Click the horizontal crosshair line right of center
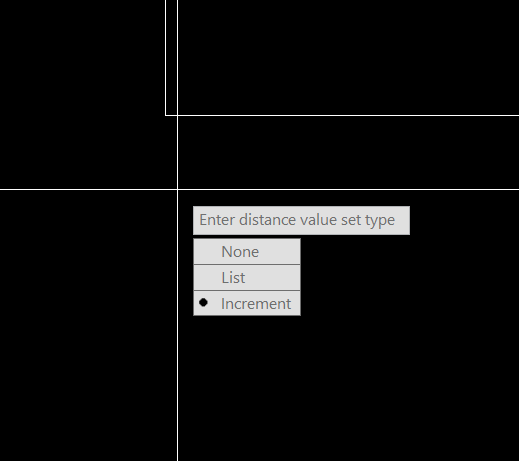The width and height of the screenshot is (519, 461). pyautogui.click(x=348, y=189)
